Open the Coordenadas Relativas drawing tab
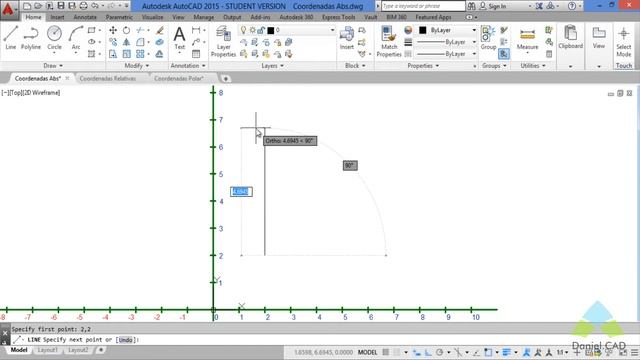Screen dimensions: 640x360 point(108,78)
